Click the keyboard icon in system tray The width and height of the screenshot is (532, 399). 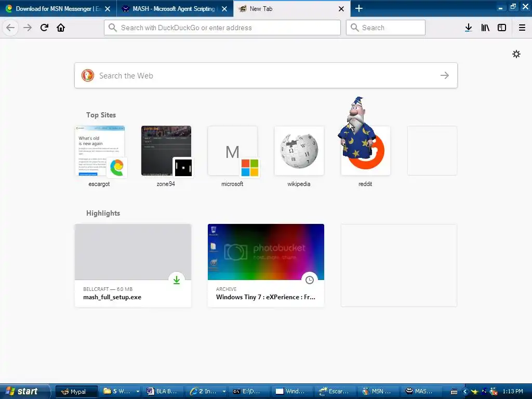coord(454,392)
